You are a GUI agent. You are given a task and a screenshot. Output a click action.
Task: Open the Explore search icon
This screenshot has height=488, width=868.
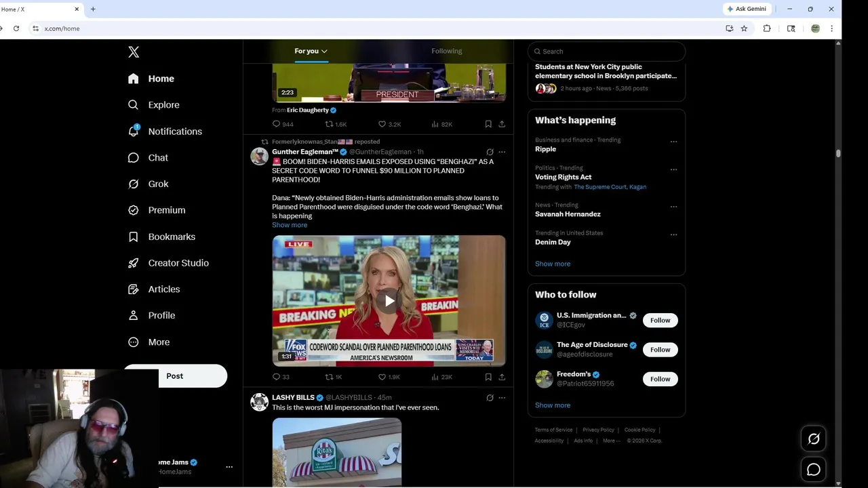134,105
